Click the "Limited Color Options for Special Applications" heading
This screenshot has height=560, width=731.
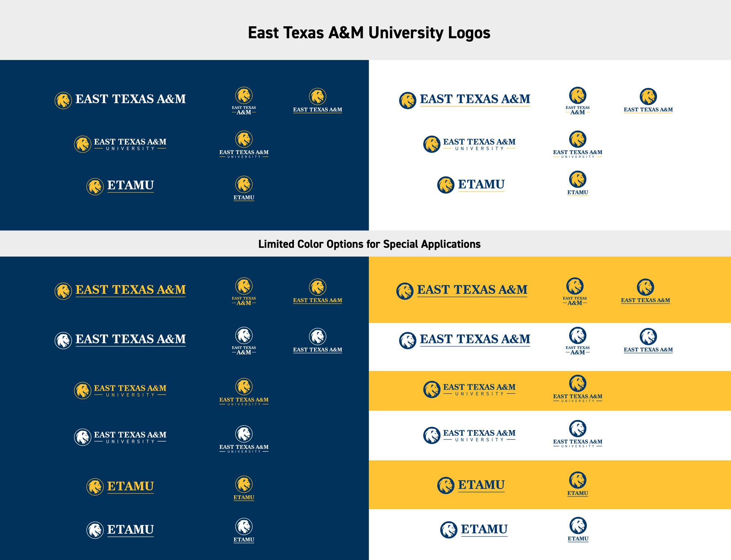[369, 244]
